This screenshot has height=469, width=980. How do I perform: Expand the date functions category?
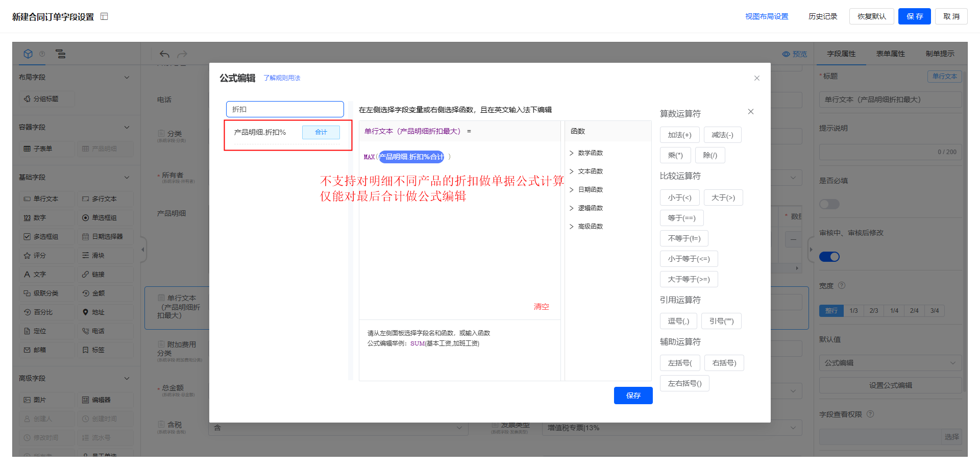coord(590,190)
